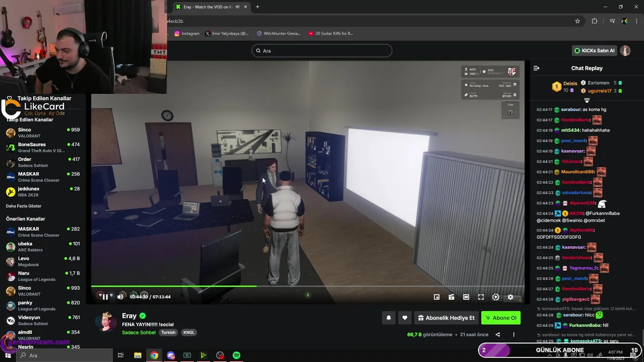Image resolution: width=644 pixels, height=362 pixels.
Task: Open the Sadece Sohbet category link
Action: pyautogui.click(x=139, y=332)
